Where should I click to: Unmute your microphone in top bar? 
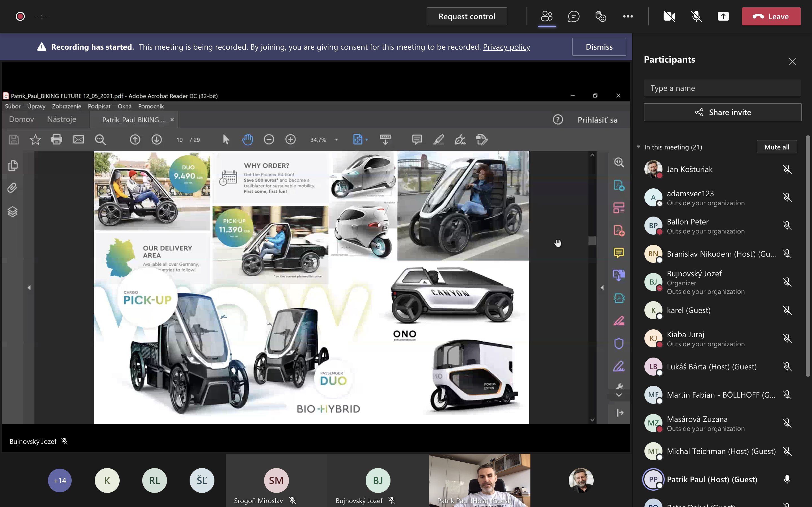tap(696, 16)
